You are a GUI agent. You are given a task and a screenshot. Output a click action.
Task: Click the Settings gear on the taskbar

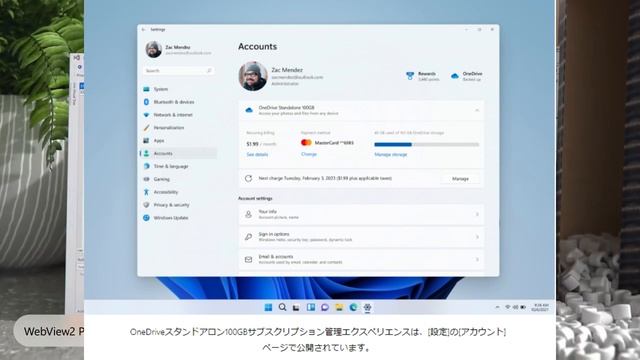pos(367,307)
